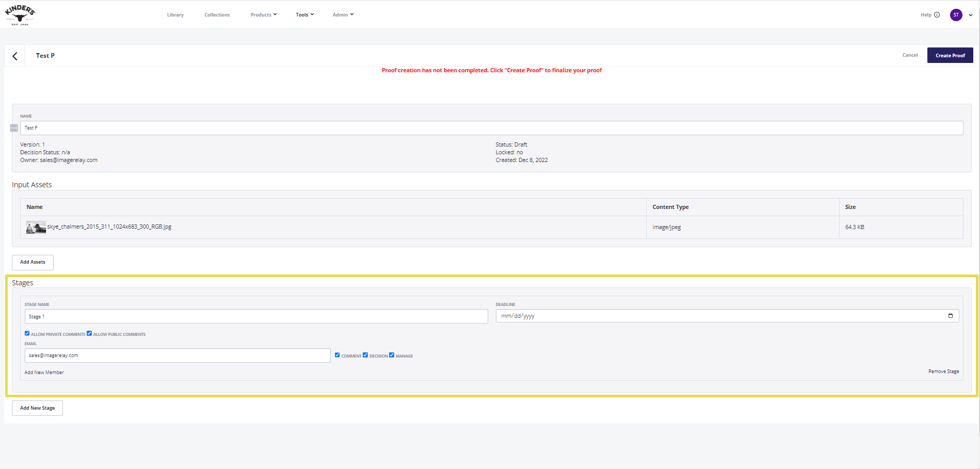980x469 pixels.
Task: Click the Add New Stage button
Action: [x=37, y=408]
